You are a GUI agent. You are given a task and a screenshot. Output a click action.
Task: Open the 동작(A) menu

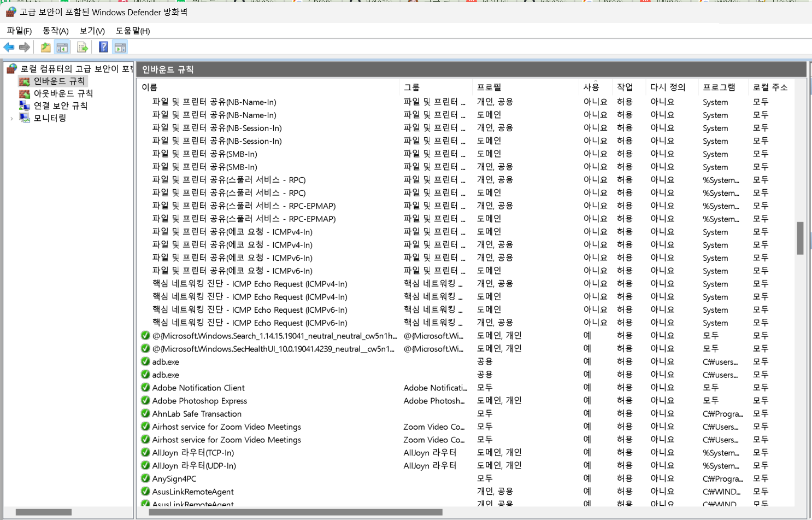[56, 31]
